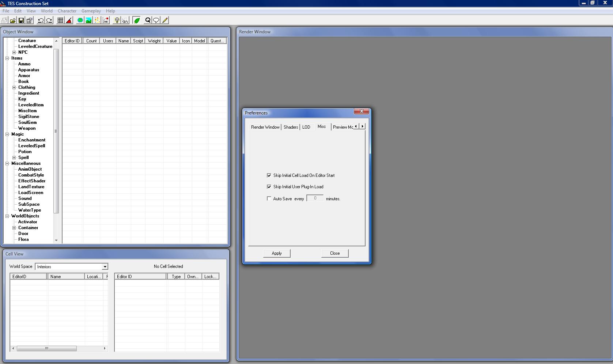Open world testing globe icon
This screenshot has width=613, height=364.
click(x=80, y=20)
